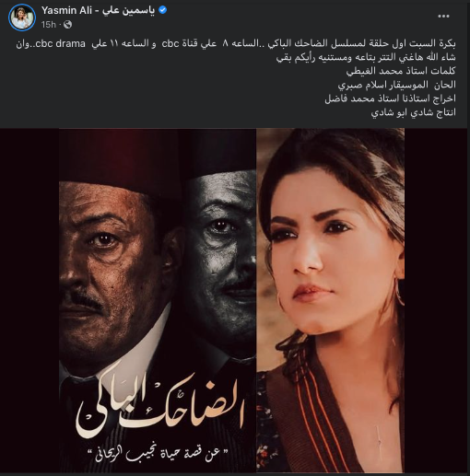Click the post's first line about السبت
This screenshot has width=470, height=476.
point(236,43)
